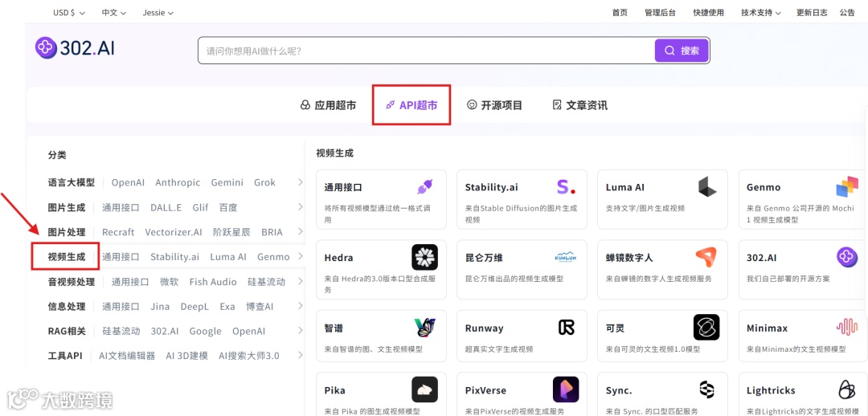Open 更新日志 in top navigation
868x416 pixels.
812,13
